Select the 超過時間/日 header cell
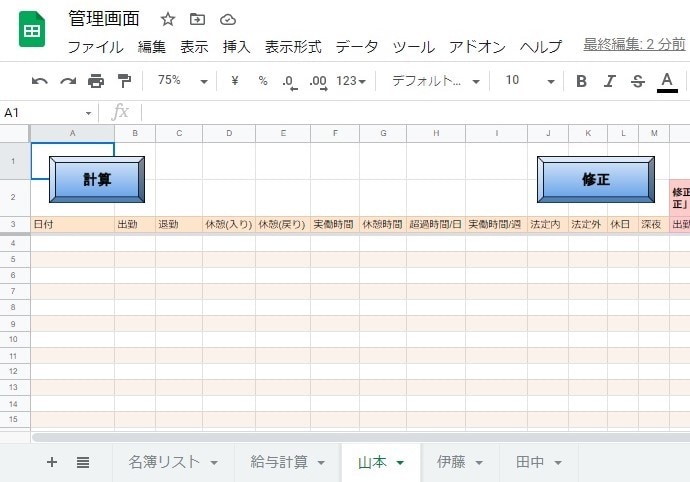The height and width of the screenshot is (482, 690). 436,224
